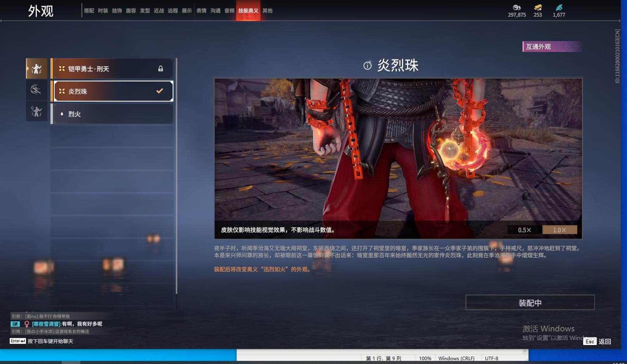This screenshot has height=364, width=627.
Task: Click 100% zoom in Notepad status bar
Action: (425, 358)
